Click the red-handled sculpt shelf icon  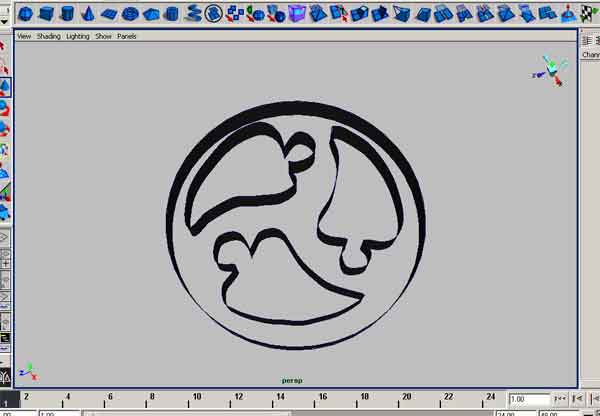point(568,13)
